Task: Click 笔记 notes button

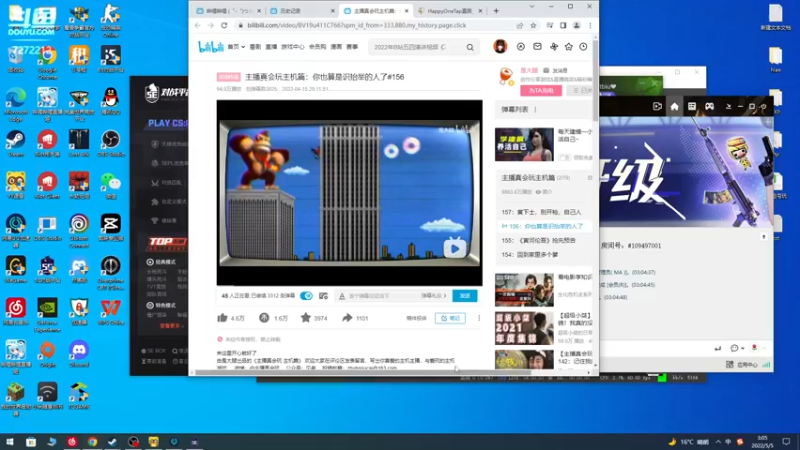Action: tap(450, 318)
